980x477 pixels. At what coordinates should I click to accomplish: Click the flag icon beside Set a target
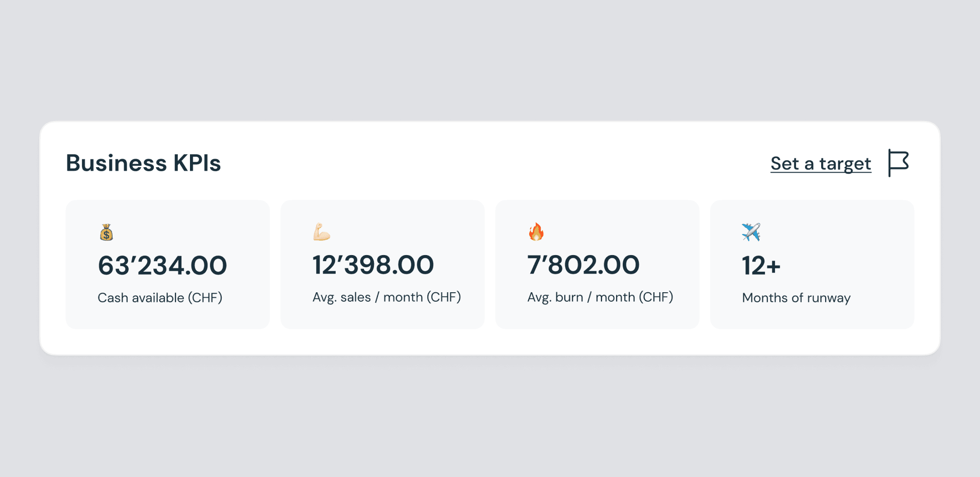pyautogui.click(x=899, y=163)
